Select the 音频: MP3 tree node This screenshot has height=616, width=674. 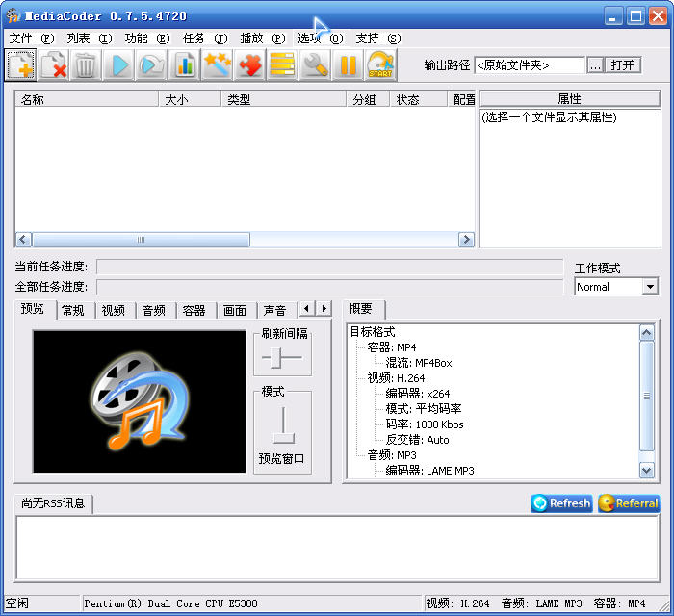pos(392,455)
